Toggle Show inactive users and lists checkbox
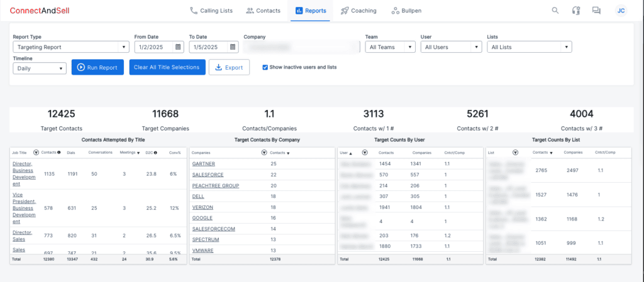This screenshot has width=644, height=282. point(265,67)
